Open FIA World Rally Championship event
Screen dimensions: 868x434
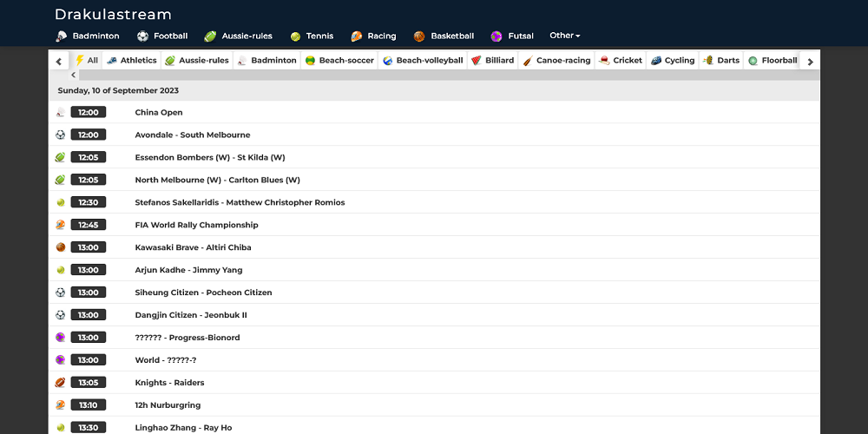tap(196, 225)
